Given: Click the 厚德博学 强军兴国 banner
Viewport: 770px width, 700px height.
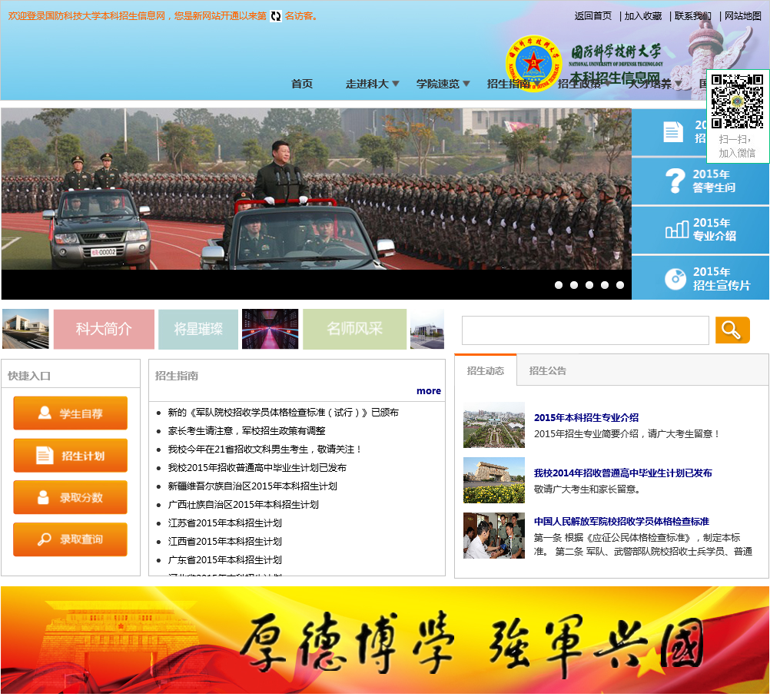Looking at the screenshot, I should pyautogui.click(x=385, y=640).
